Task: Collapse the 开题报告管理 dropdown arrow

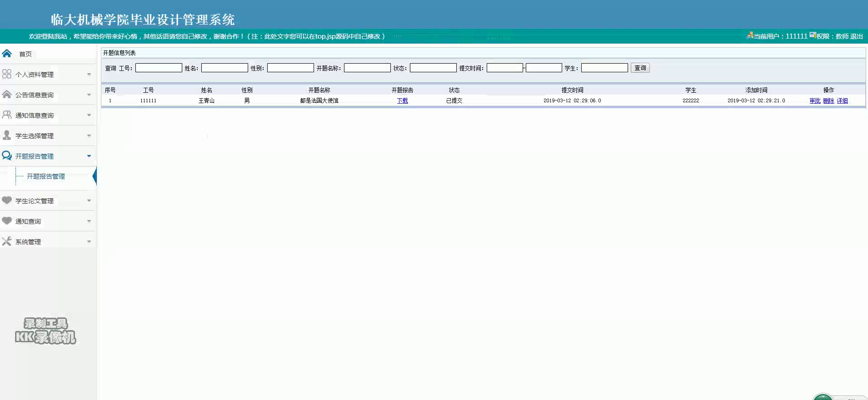Action: [x=89, y=156]
